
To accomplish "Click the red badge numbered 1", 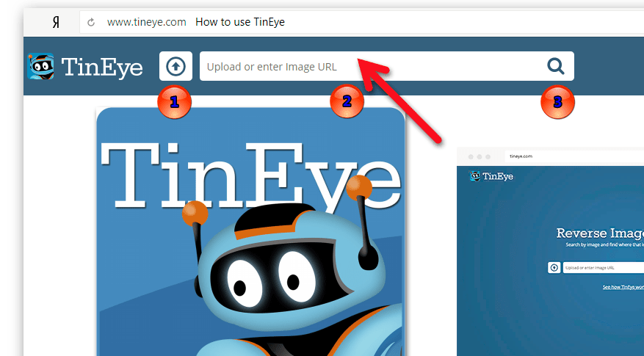I will point(174,103).
